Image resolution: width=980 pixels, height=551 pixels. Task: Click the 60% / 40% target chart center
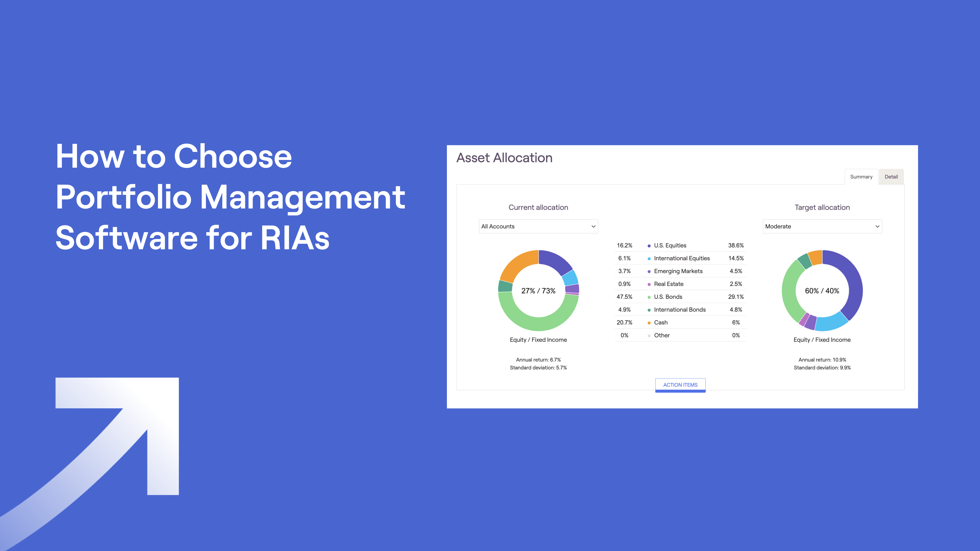pyautogui.click(x=822, y=291)
